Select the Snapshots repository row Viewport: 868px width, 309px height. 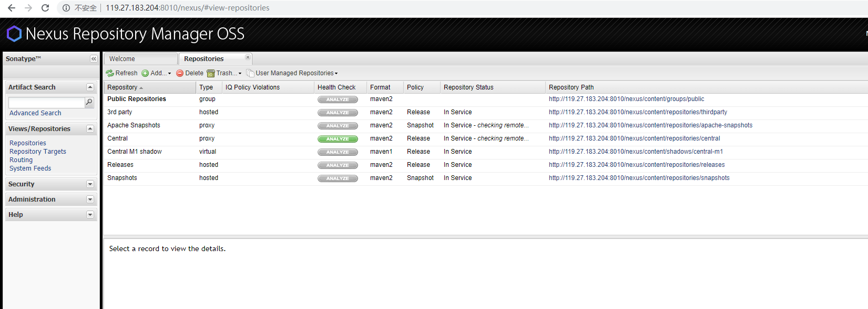click(x=486, y=178)
